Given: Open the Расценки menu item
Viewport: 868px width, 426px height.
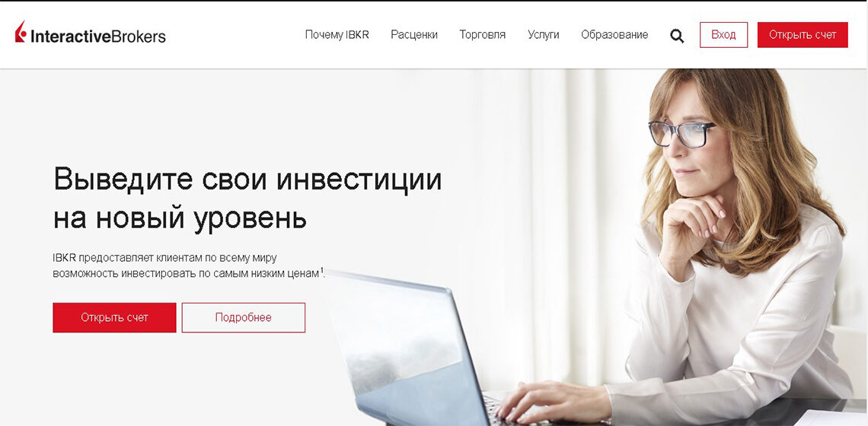Looking at the screenshot, I should (414, 35).
